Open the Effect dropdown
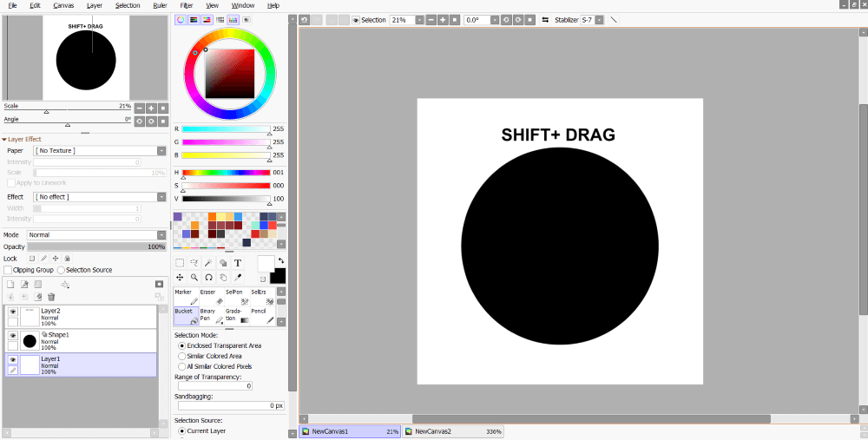Viewport: 868px width, 440px height. point(161,197)
